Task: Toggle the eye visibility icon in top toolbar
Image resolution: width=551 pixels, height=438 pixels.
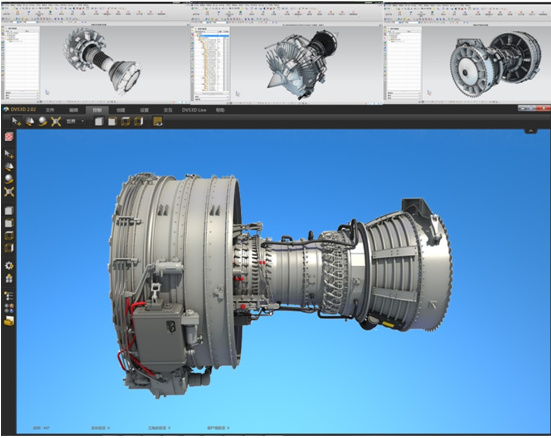Action: [x=158, y=122]
